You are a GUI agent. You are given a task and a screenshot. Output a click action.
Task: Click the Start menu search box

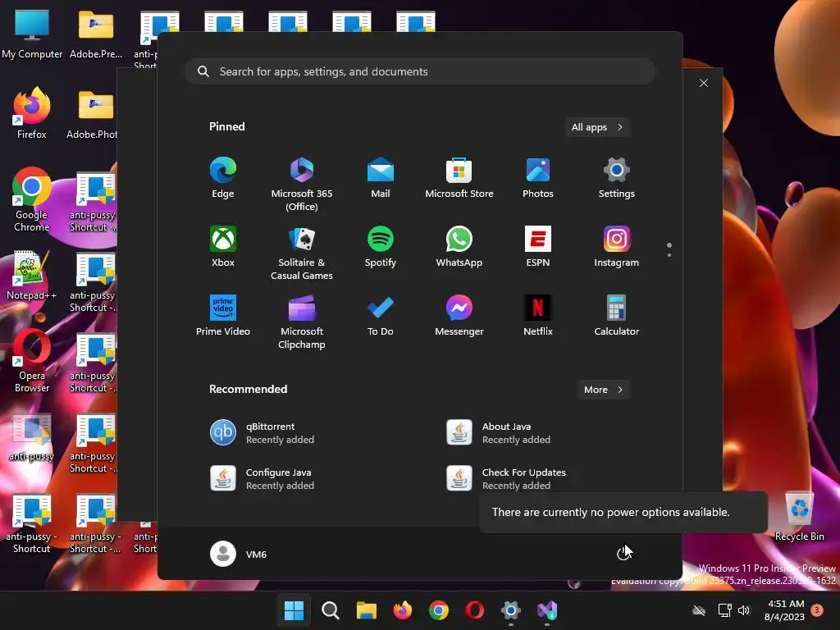click(x=420, y=71)
